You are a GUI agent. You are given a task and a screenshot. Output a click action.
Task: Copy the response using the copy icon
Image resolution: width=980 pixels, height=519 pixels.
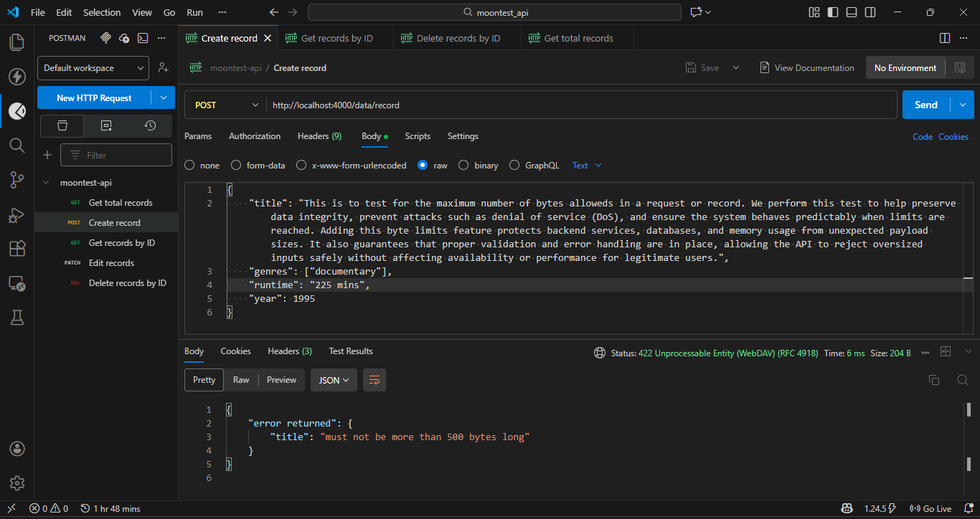coord(934,380)
